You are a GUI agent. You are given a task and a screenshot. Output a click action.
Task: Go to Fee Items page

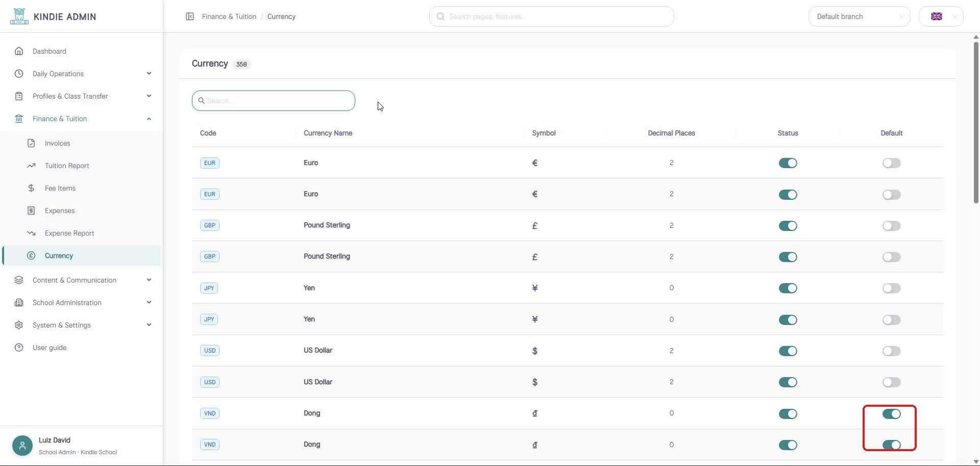point(82,188)
